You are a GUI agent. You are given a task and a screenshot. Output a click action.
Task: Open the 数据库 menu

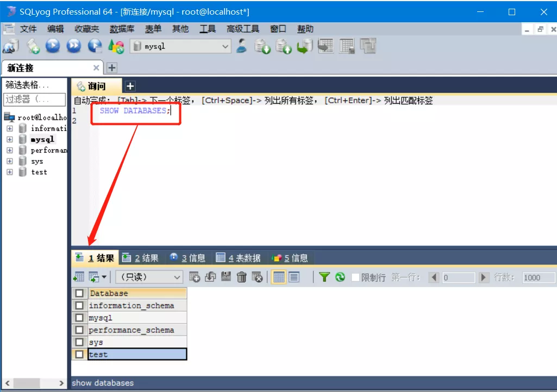(122, 29)
